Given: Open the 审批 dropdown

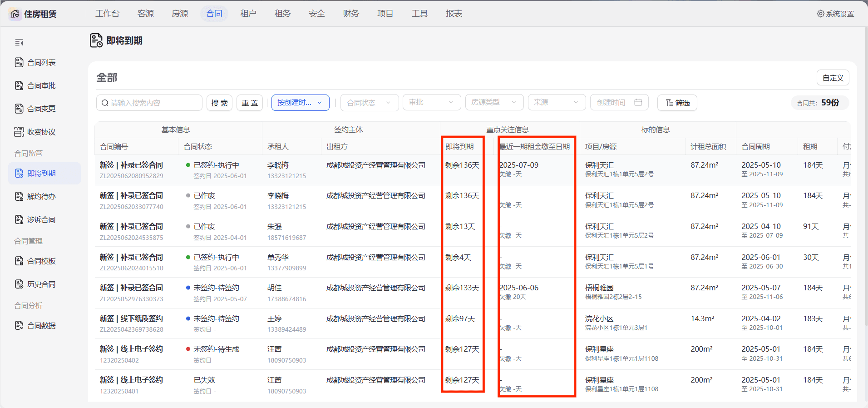Looking at the screenshot, I should [432, 102].
